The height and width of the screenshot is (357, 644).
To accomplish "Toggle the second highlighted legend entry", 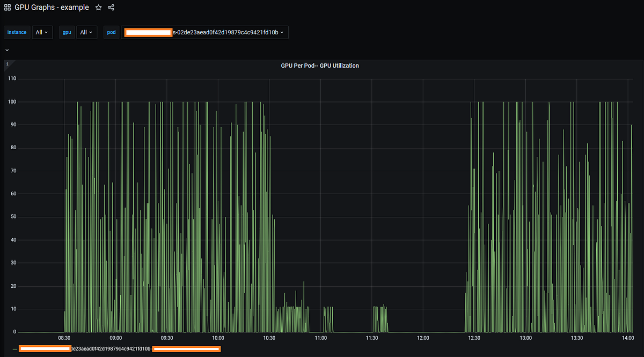I will 186,348.
